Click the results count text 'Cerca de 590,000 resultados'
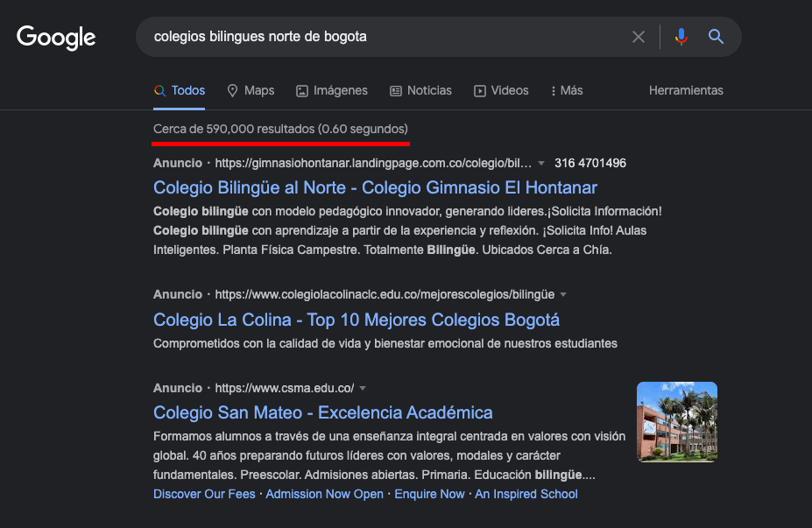This screenshot has width=812, height=528. pos(234,129)
